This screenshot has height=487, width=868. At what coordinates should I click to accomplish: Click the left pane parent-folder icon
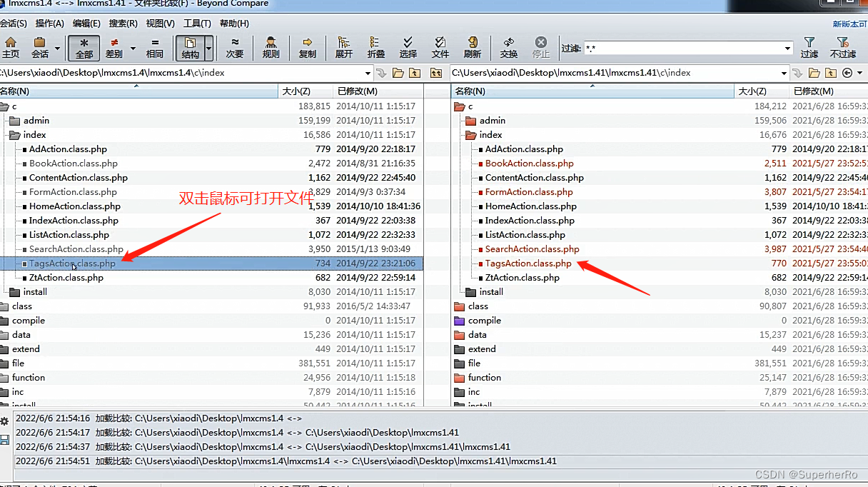click(x=415, y=73)
